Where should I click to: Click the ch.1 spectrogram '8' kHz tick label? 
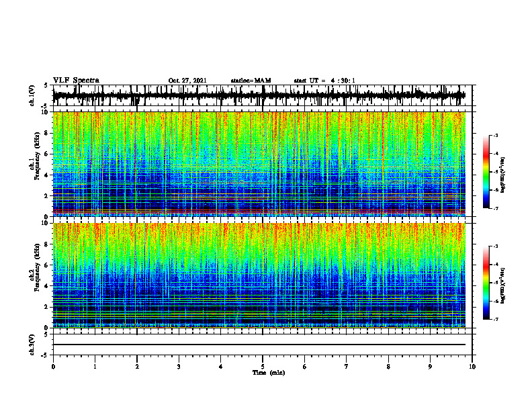[46, 133]
